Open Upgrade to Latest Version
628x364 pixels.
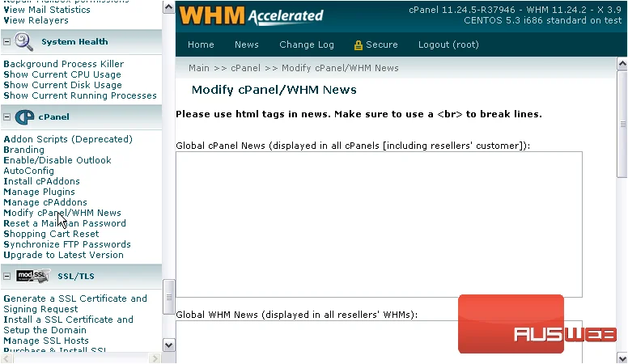point(63,255)
